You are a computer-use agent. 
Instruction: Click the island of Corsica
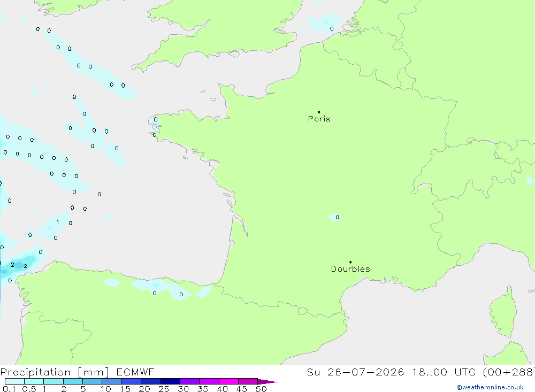pos(503,312)
